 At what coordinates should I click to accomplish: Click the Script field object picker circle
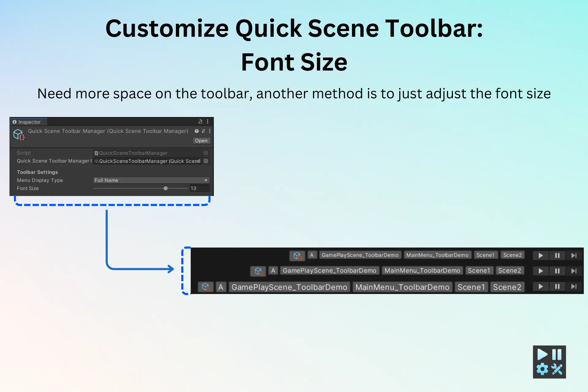pyautogui.click(x=206, y=153)
